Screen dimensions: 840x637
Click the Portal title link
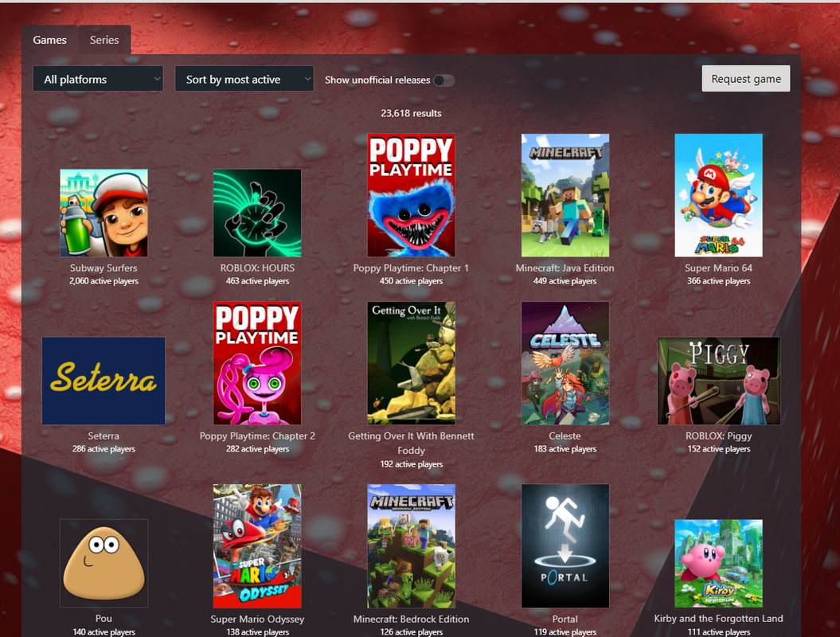[x=565, y=619]
